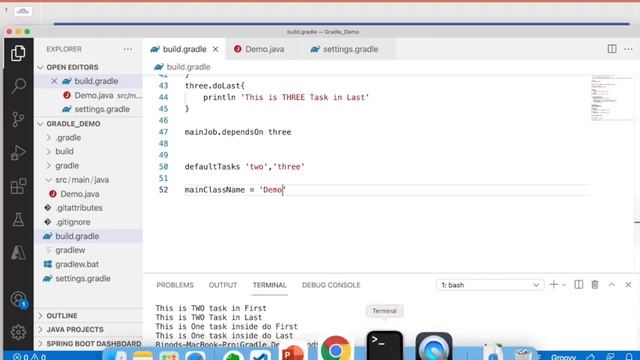Kill the terminal with trash icon
Screen dimensions: 640x360
595,284
